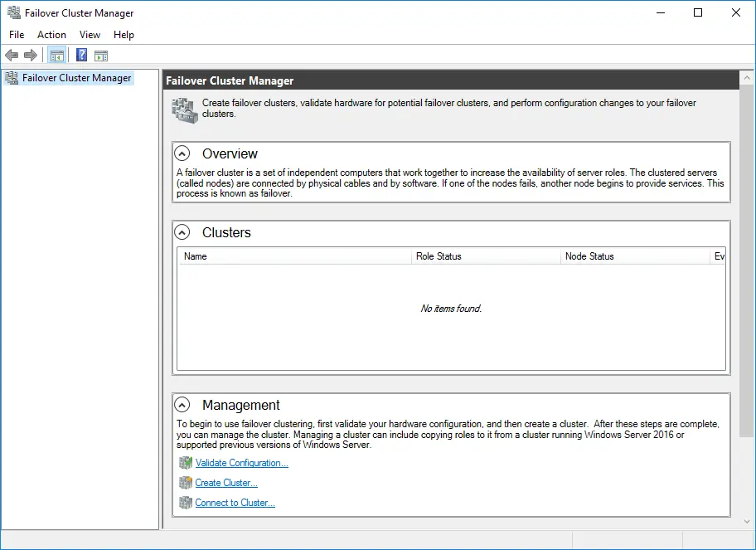
Task: Click the server icon beside Connect to Cluster
Action: [185, 502]
